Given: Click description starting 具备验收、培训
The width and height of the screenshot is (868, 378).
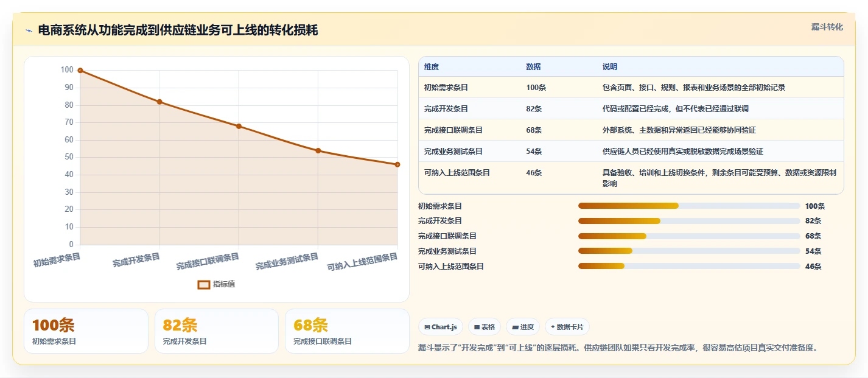Looking at the screenshot, I should (719, 178).
